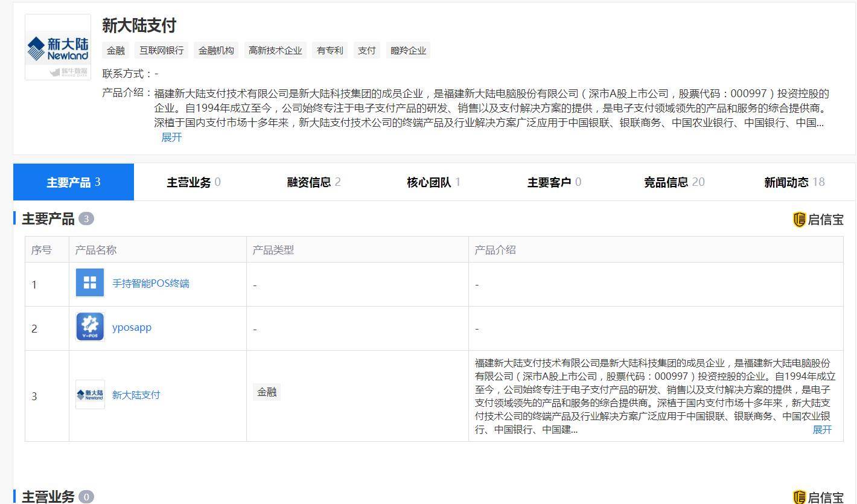Open the 新大陆支付 product link in table
The image size is (857, 504).
[136, 395]
